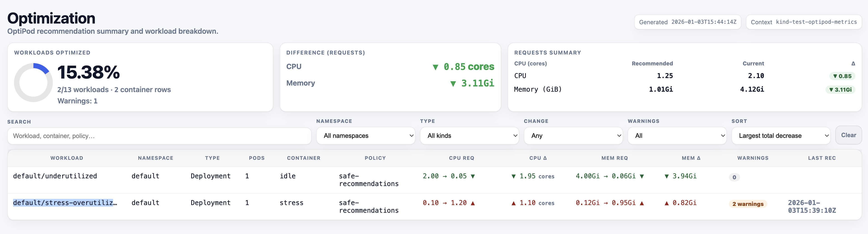Viewport: 868px width, 234px height.
Task: Expand the All kinds type dropdown
Action: [x=469, y=135]
